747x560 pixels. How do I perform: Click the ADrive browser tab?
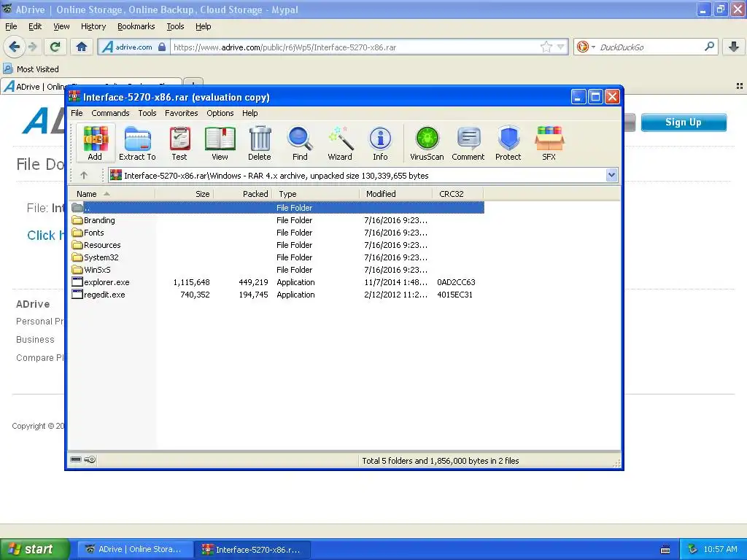click(92, 86)
